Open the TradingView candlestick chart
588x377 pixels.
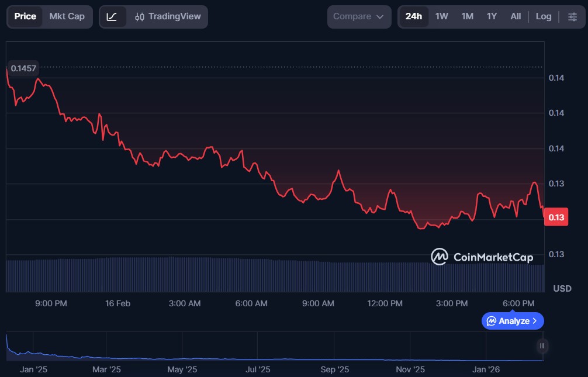tap(167, 17)
